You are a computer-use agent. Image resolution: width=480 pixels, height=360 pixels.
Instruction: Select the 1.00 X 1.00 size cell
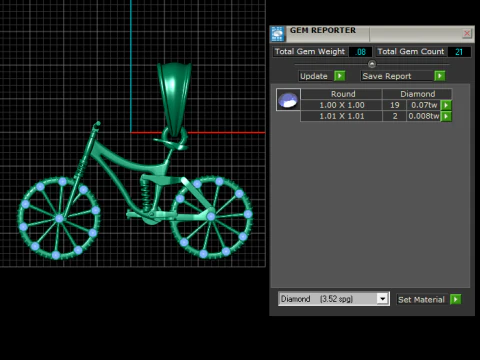342,105
